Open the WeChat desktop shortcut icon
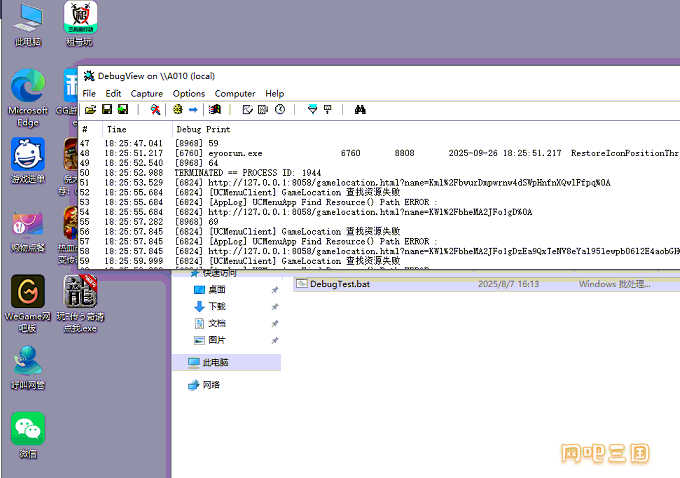The height and width of the screenshot is (478, 680). coord(28,429)
